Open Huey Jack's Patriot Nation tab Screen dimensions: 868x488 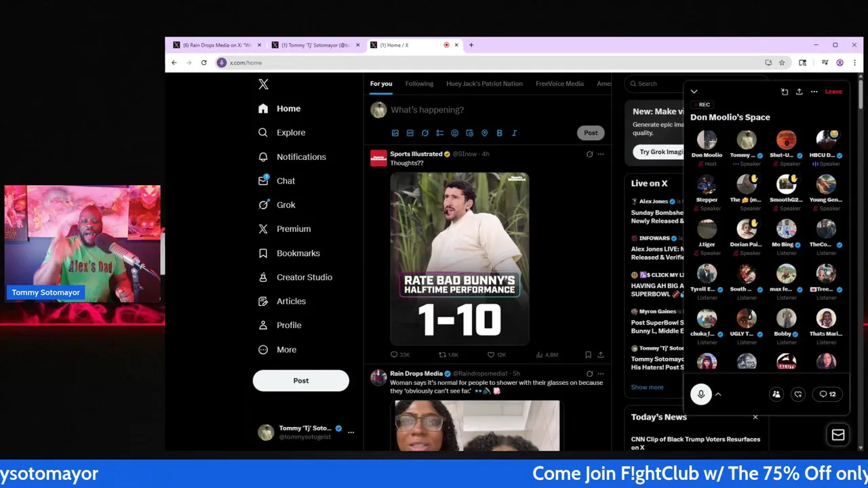point(484,83)
